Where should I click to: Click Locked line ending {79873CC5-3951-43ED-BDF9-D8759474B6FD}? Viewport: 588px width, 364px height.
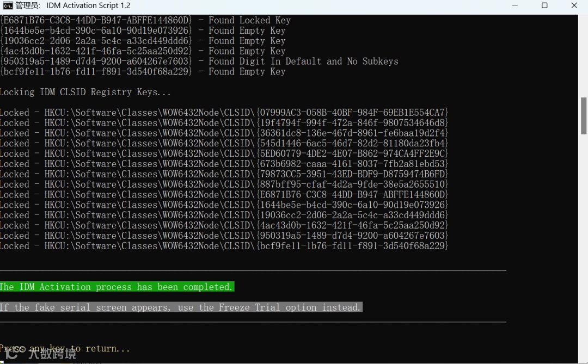(x=224, y=174)
